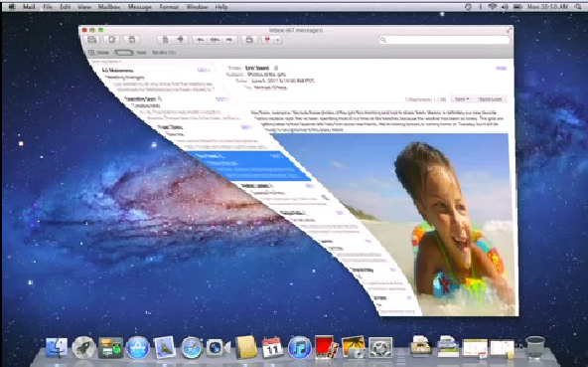Open System Preferences gear in Dock
The width and height of the screenshot is (588, 367).
tap(380, 347)
